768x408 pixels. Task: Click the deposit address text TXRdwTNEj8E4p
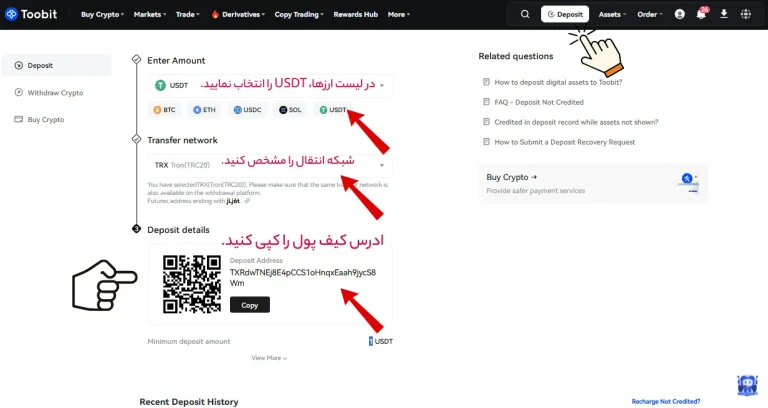point(303,278)
